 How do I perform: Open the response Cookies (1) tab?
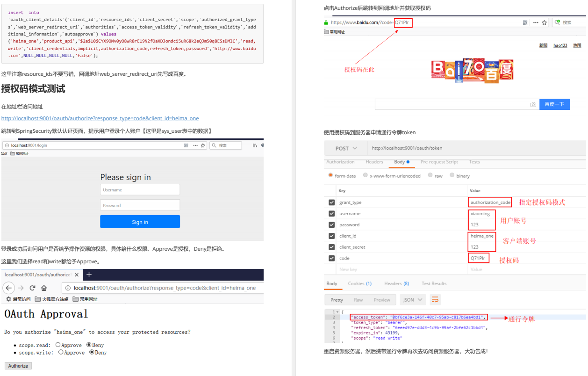click(x=360, y=283)
